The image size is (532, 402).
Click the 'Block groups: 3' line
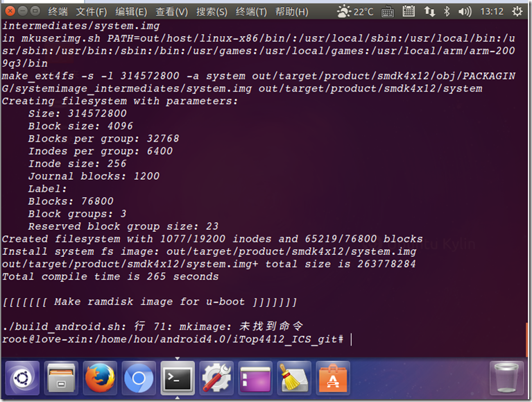78,214
